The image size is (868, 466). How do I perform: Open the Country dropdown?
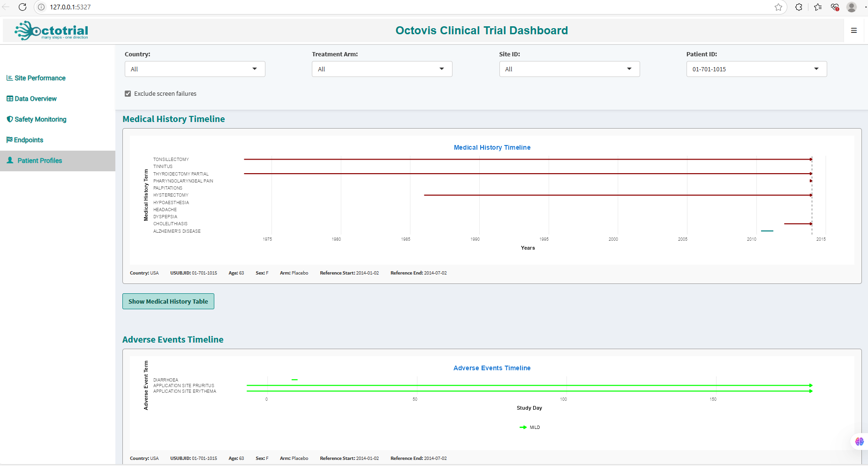coord(195,69)
